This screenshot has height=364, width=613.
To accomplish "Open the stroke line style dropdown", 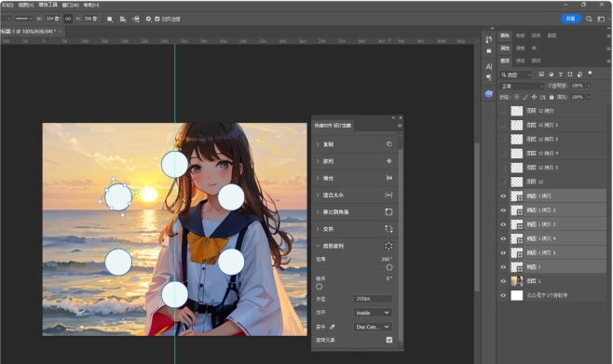I will click(x=23, y=19).
